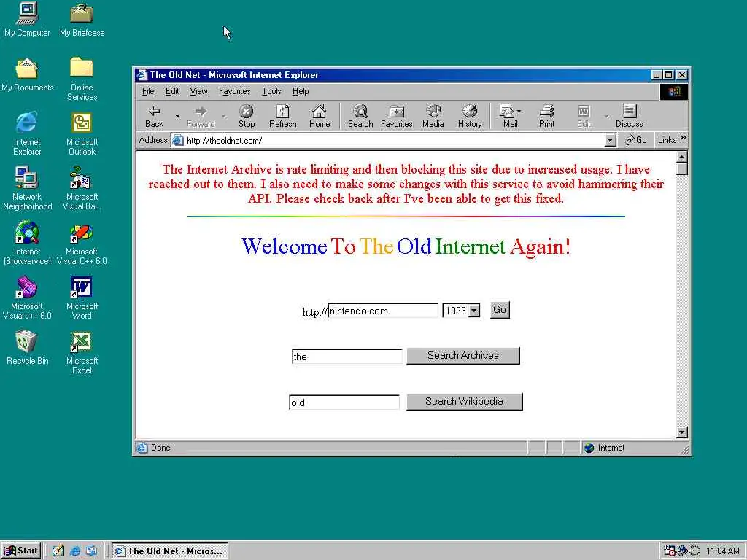Print the page with Print icon
747x560 pixels.
click(x=546, y=117)
